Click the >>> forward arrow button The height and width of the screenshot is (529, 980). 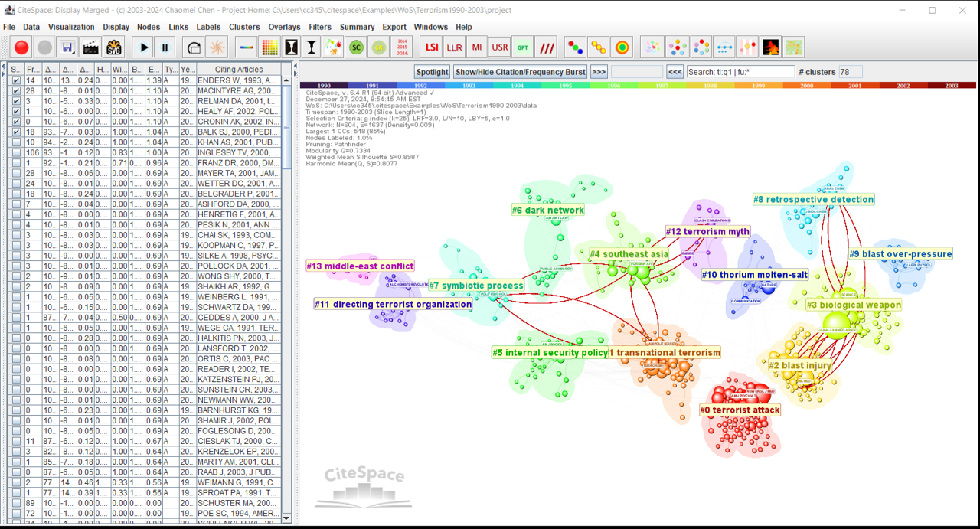599,72
